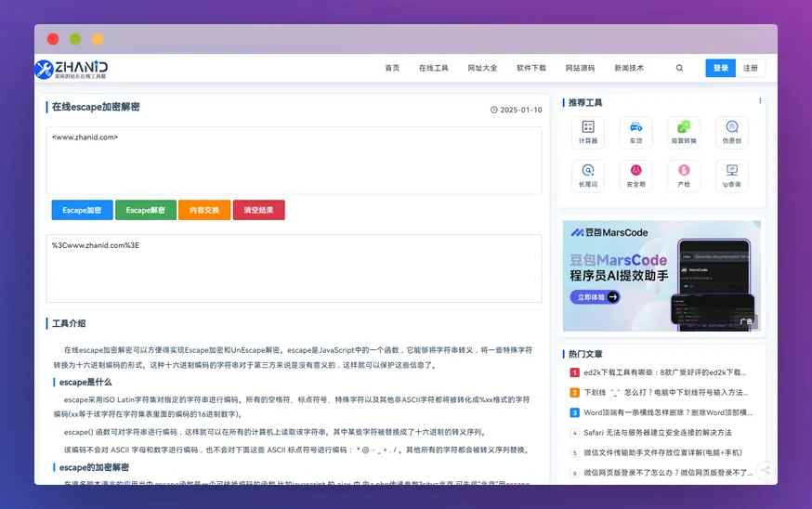This screenshot has height=509, width=812.
Task: Open the 简繁转换 converter tool
Action: pos(684,131)
